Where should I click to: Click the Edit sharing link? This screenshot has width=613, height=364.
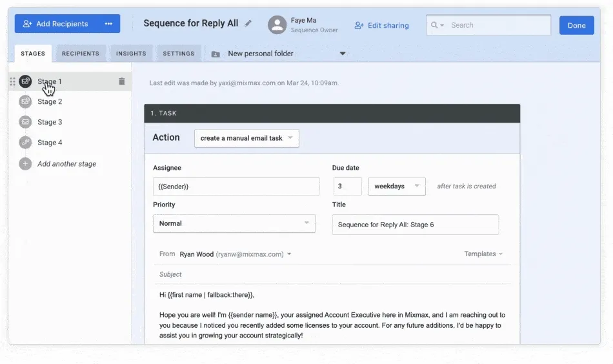click(x=381, y=25)
